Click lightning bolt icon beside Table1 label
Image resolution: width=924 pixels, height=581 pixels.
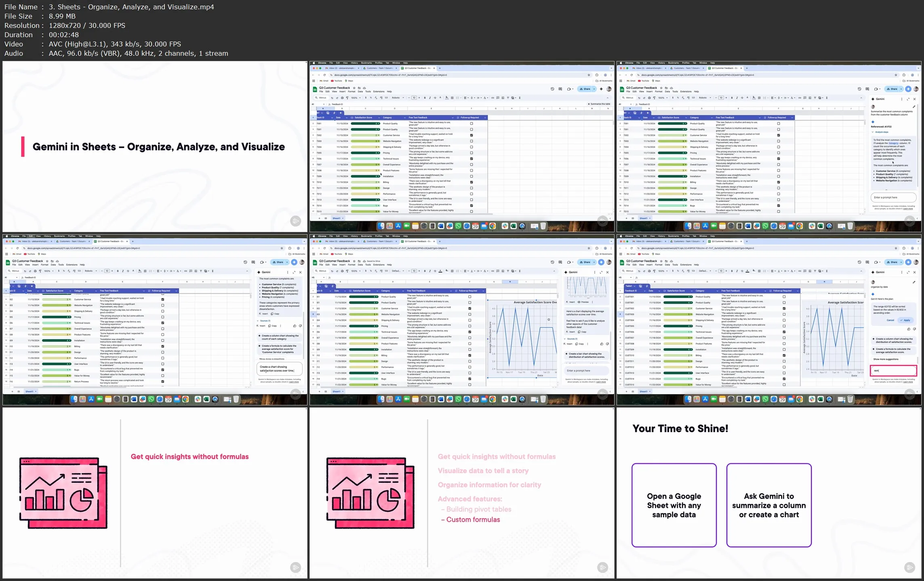pyautogui.click(x=647, y=286)
